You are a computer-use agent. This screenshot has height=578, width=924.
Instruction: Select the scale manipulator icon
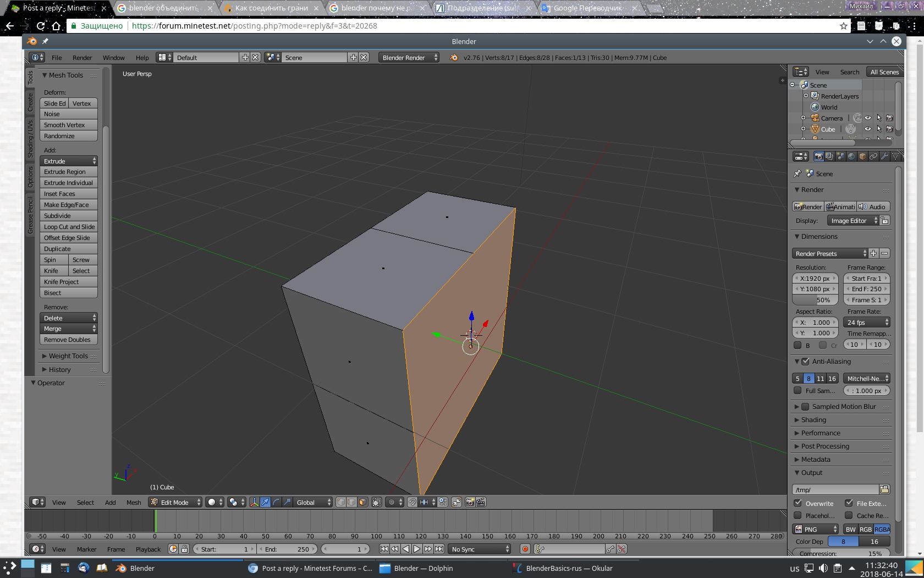click(287, 502)
